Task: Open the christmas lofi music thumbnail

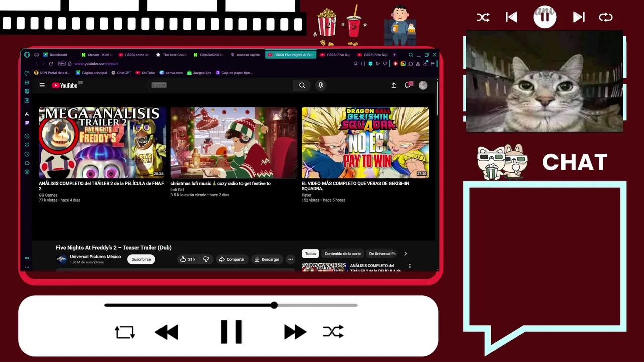Action: (x=233, y=143)
